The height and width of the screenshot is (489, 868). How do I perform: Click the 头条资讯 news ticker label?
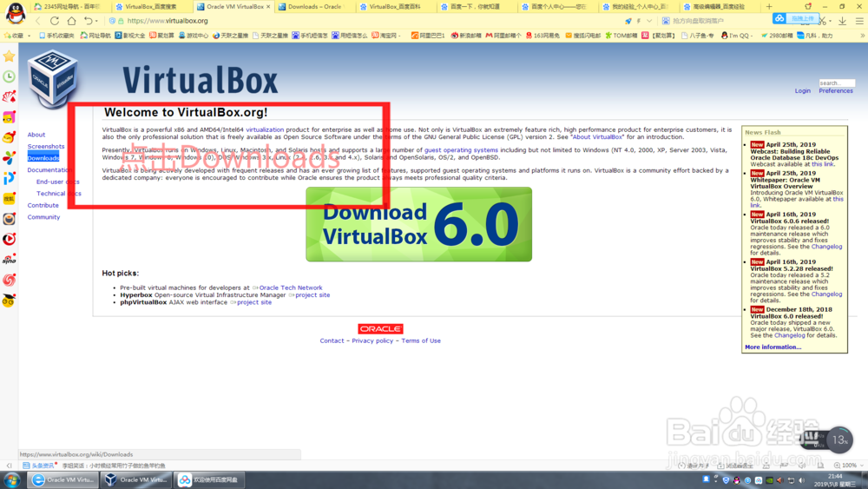[x=39, y=466]
